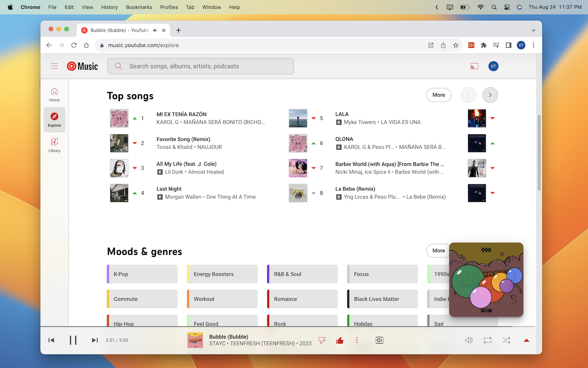Toggle repeat mode
Image resolution: width=588 pixels, height=368 pixels.
pyautogui.click(x=487, y=340)
